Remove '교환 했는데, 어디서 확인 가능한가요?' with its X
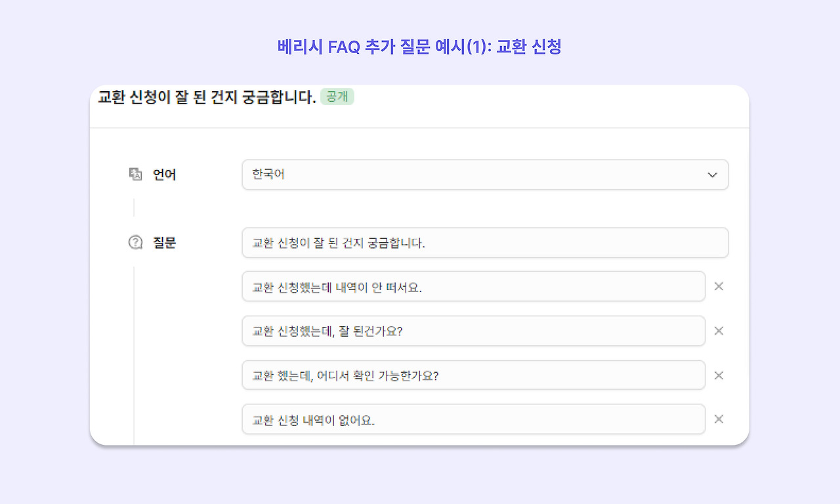 719,375
